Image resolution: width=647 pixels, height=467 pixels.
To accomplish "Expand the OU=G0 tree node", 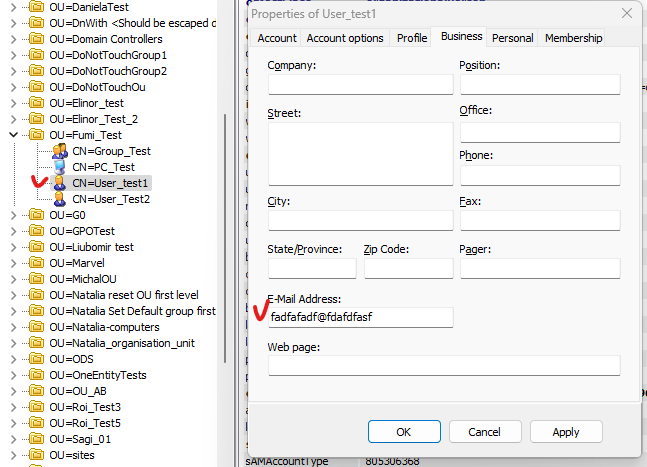I will pos(12,215).
